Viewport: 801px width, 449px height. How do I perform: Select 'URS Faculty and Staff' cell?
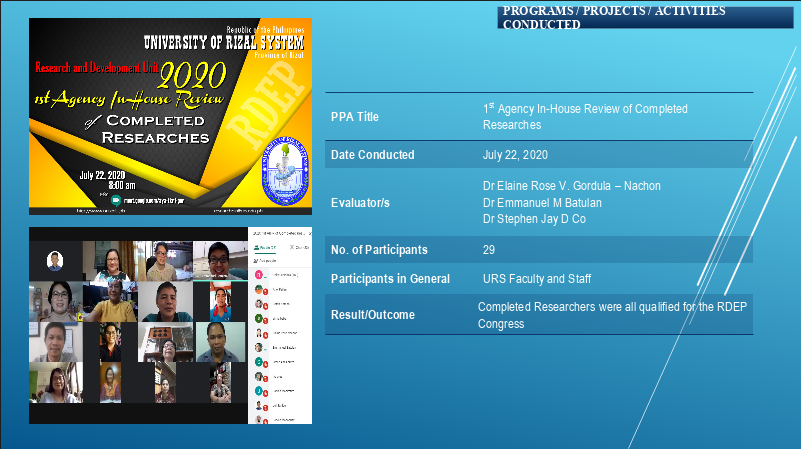click(537, 279)
